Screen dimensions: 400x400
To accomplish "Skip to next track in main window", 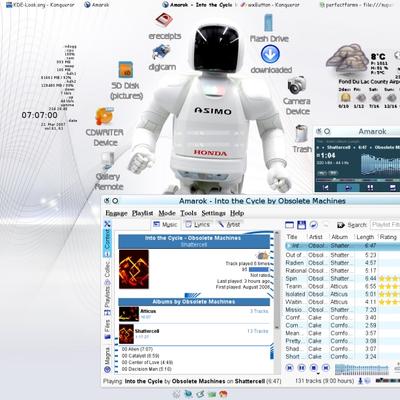I will pyautogui.click(x=326, y=368).
